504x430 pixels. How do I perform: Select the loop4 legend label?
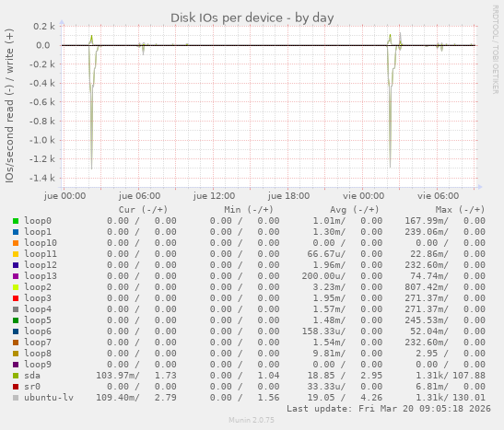(x=38, y=309)
